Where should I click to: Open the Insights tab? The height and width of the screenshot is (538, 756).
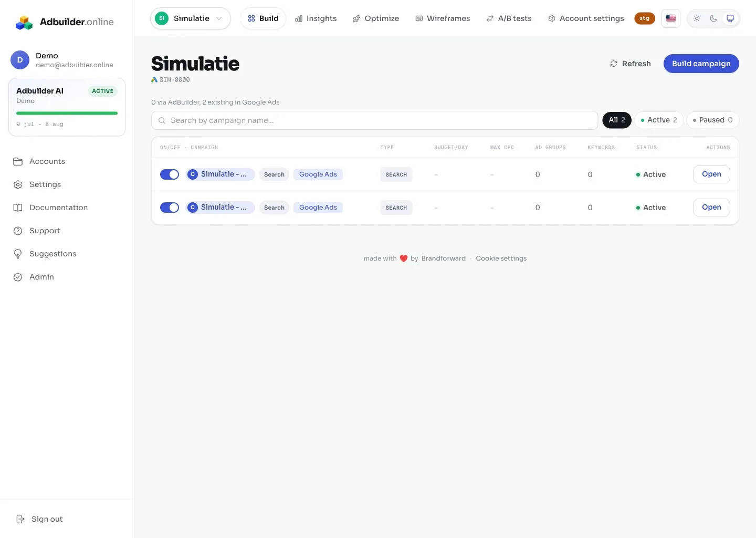(x=316, y=18)
